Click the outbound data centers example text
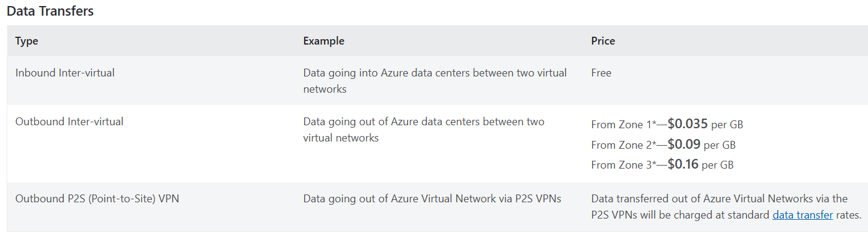 (x=424, y=130)
